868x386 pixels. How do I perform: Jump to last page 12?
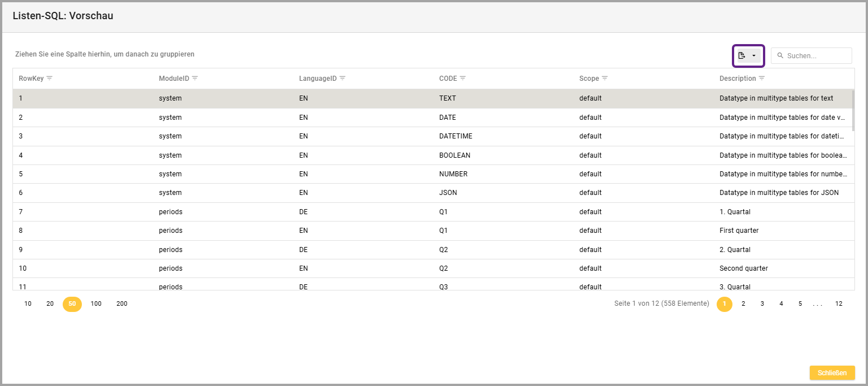pyautogui.click(x=839, y=304)
